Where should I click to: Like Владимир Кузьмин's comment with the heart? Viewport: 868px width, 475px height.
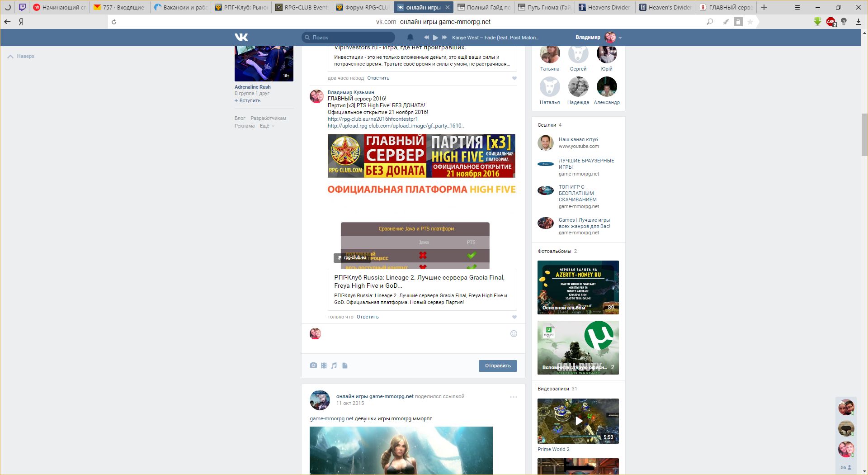[x=514, y=317]
